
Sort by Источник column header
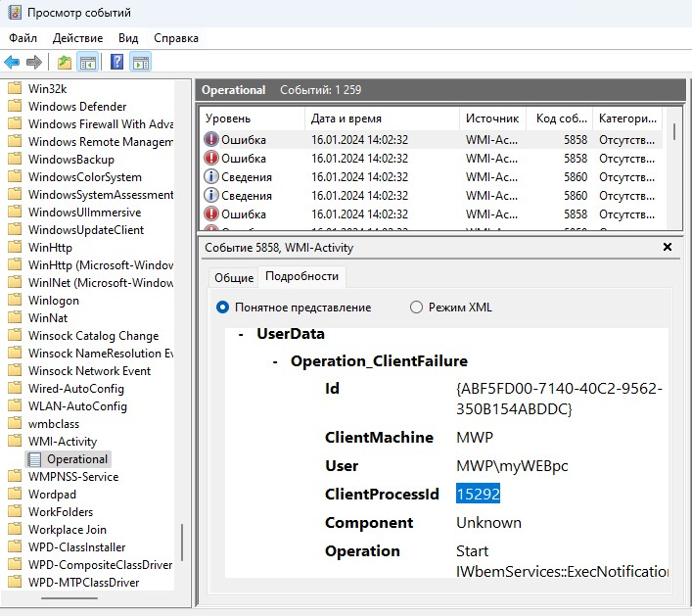click(493, 118)
